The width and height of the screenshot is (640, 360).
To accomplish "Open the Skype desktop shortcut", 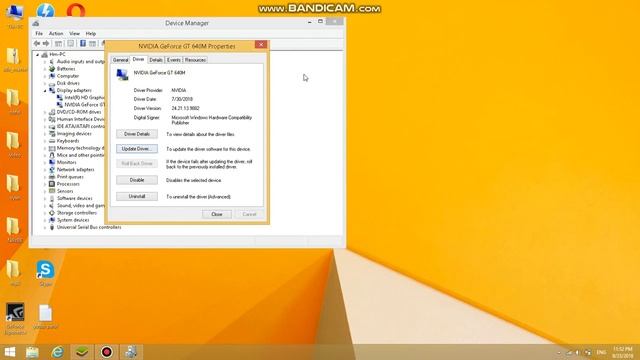I will click(x=45, y=273).
